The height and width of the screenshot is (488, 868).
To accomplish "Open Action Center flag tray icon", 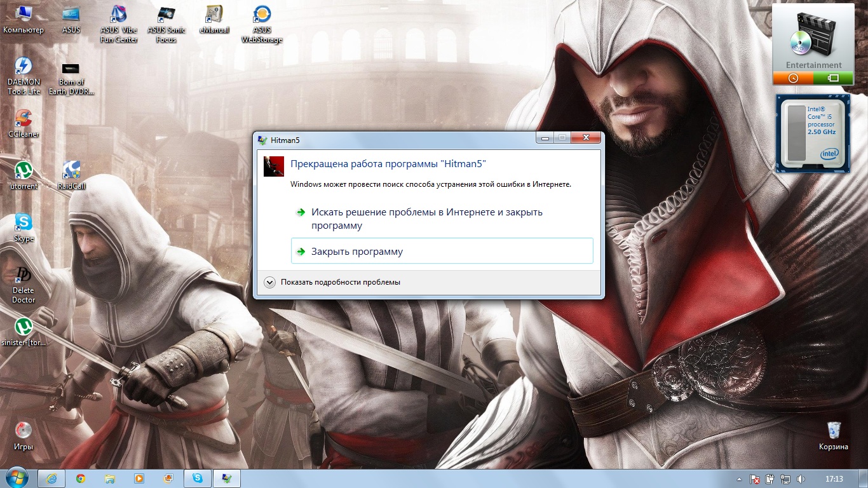I will pos(755,479).
